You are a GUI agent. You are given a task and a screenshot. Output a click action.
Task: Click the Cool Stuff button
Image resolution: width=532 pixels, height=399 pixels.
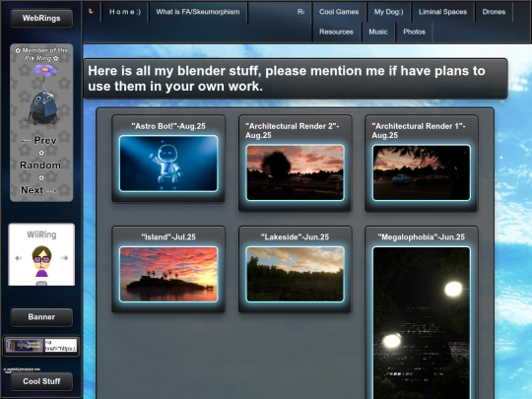tap(41, 381)
